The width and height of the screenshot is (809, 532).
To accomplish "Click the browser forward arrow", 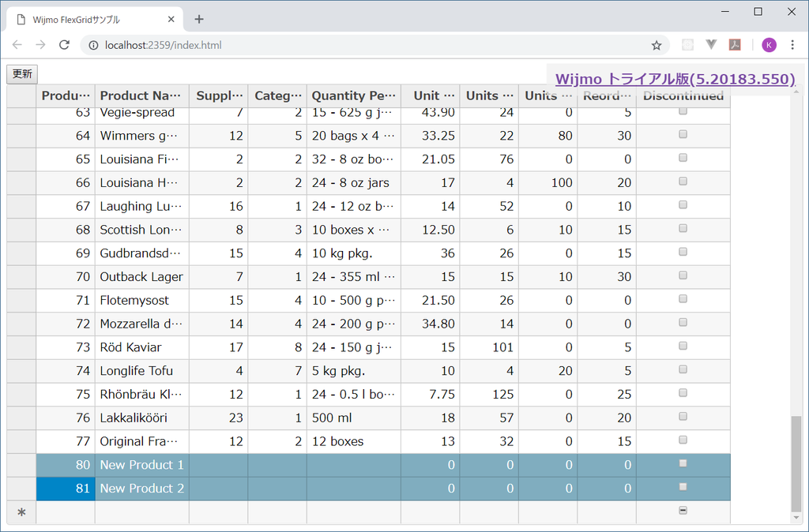I will pos(40,45).
